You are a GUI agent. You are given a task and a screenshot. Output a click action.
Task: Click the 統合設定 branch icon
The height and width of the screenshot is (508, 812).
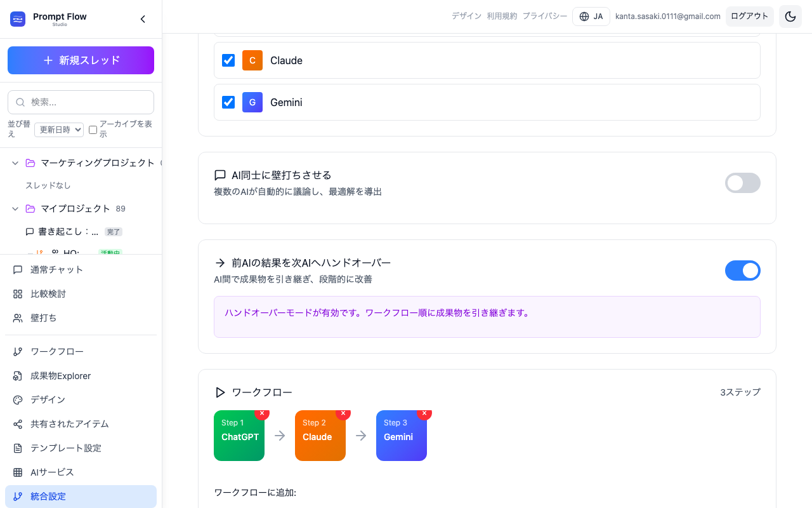[18, 497]
